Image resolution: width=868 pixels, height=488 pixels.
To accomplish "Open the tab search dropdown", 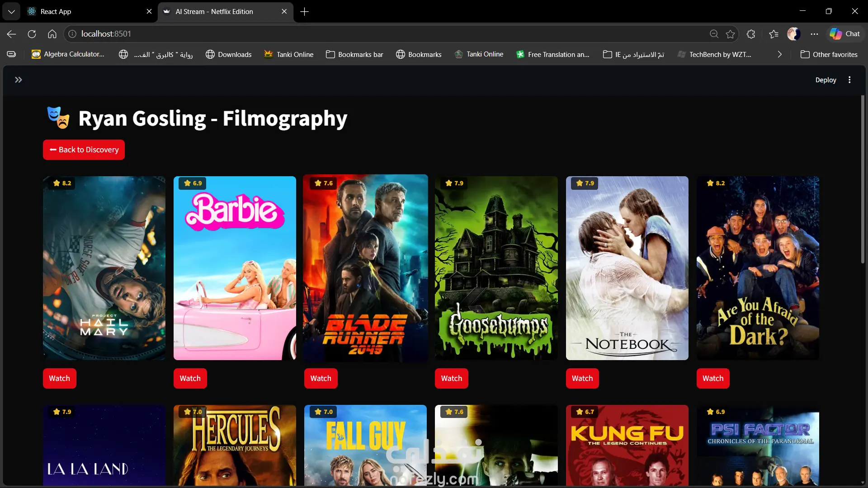I will tap(11, 12).
